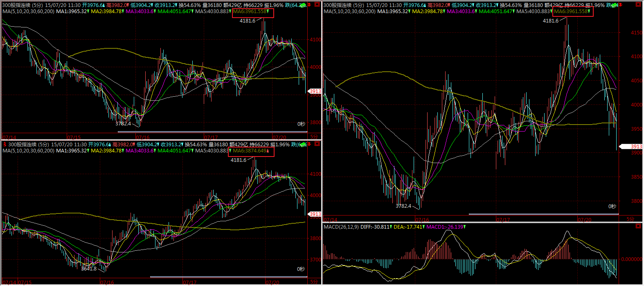Screen dimensions: 644x286
Task: Click the 07/16 date marker in bottom-left chart
Action: tap(107, 282)
